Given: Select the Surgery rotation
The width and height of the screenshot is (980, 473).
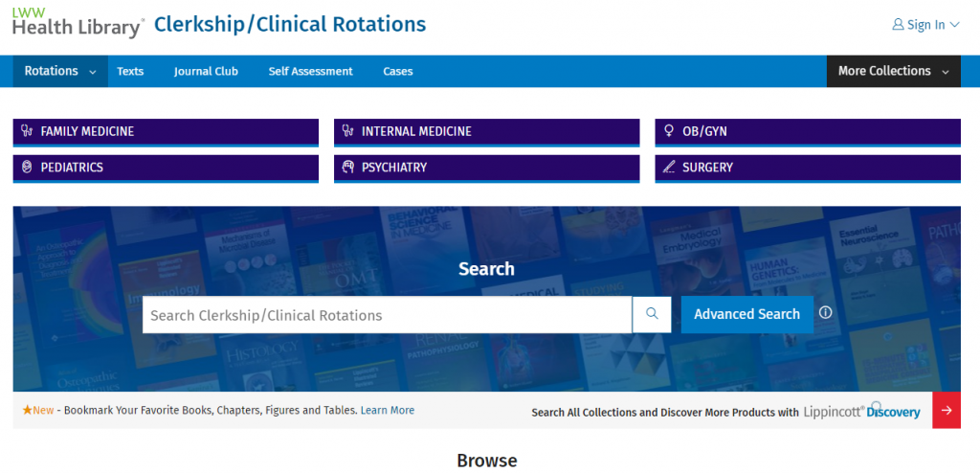Looking at the screenshot, I should (808, 169).
